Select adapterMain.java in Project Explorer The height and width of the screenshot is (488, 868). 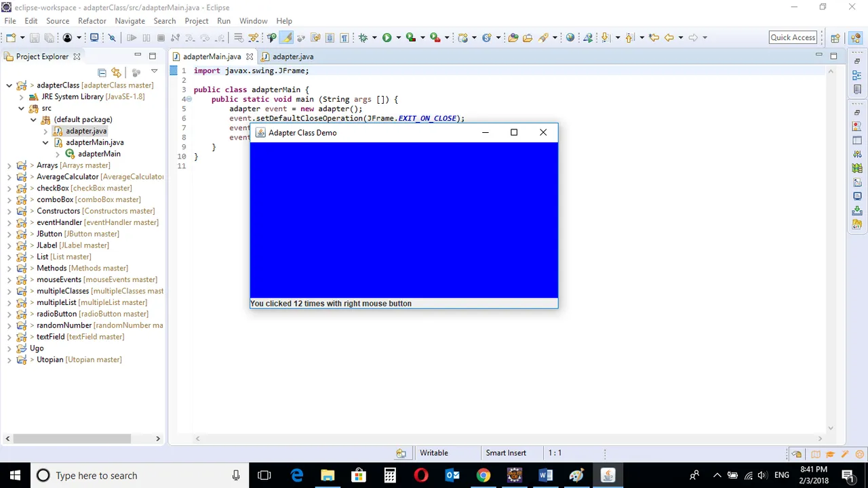(x=94, y=142)
